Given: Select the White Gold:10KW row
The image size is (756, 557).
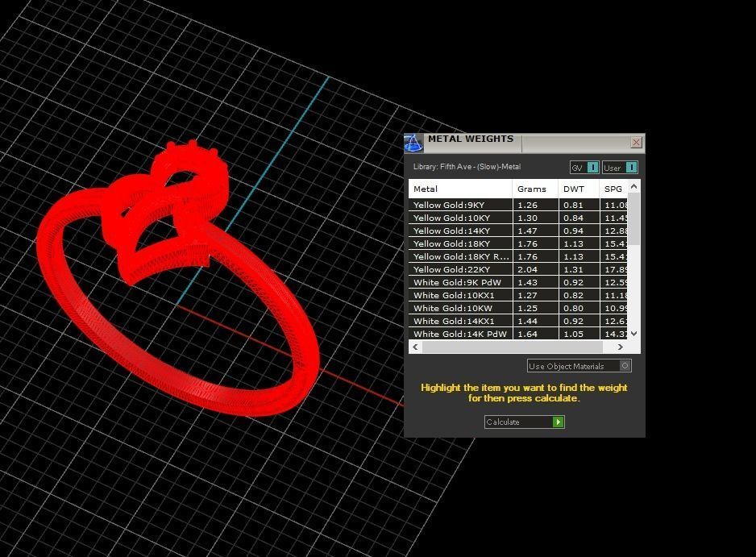Looking at the screenshot, I should pyautogui.click(x=517, y=308).
